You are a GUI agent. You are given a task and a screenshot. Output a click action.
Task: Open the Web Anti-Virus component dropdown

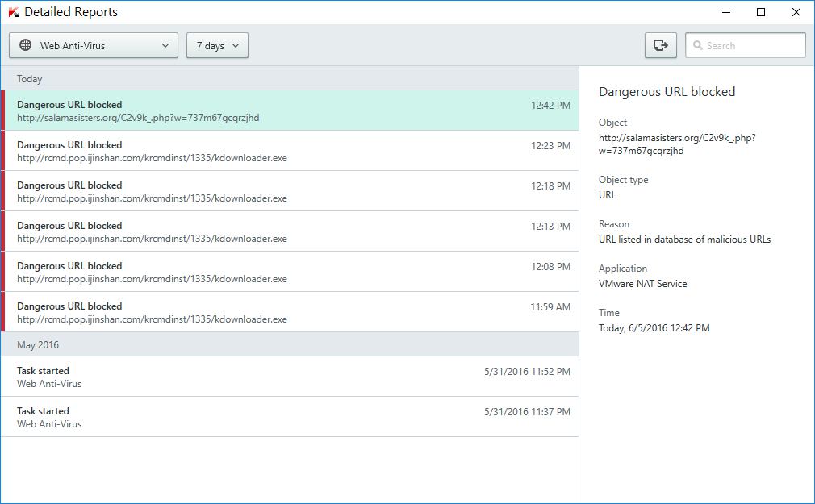[94, 46]
